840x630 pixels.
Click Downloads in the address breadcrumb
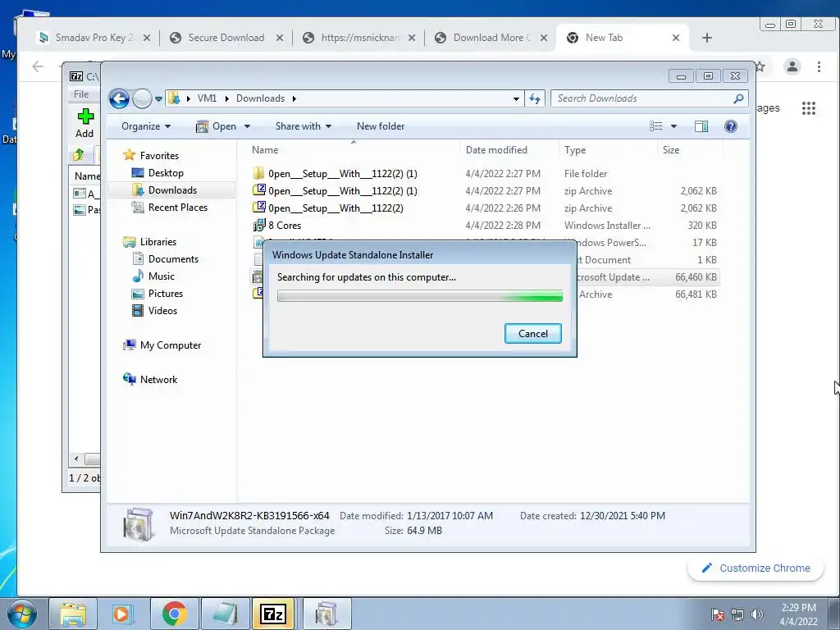click(x=260, y=98)
